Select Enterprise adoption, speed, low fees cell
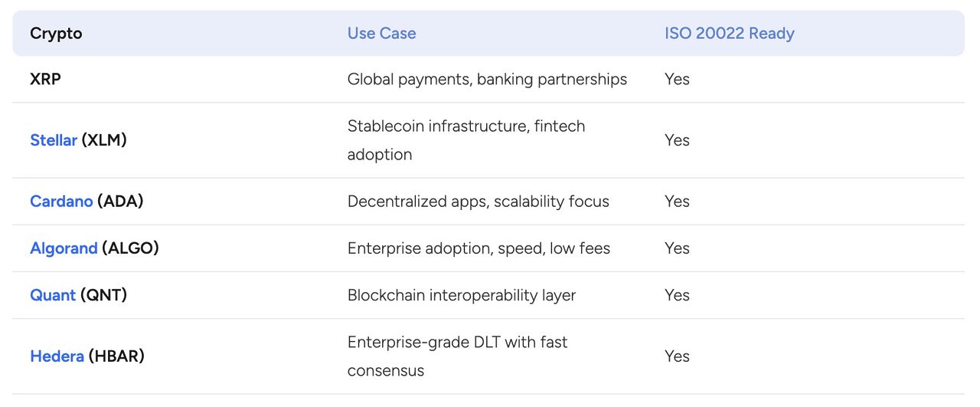The height and width of the screenshot is (407, 980). pyautogui.click(x=479, y=248)
